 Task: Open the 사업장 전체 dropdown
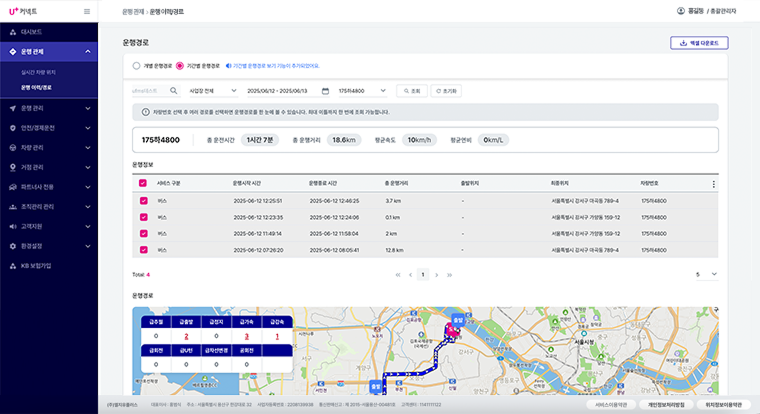213,91
